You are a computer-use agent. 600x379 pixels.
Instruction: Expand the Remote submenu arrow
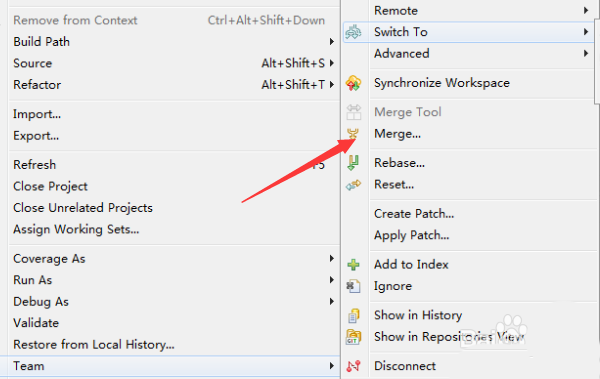click(586, 10)
